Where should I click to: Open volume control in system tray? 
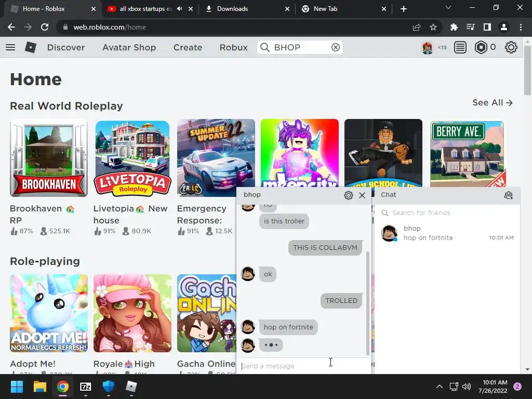coord(467,387)
